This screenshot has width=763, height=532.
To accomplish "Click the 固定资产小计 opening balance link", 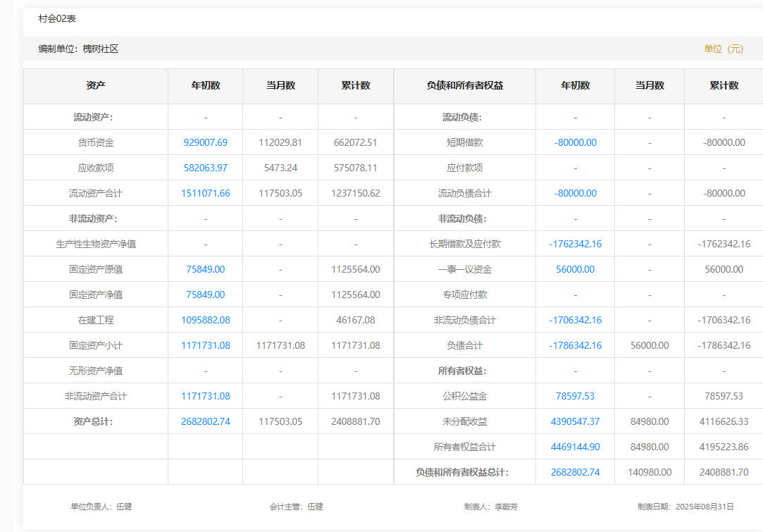I will coord(205,345).
